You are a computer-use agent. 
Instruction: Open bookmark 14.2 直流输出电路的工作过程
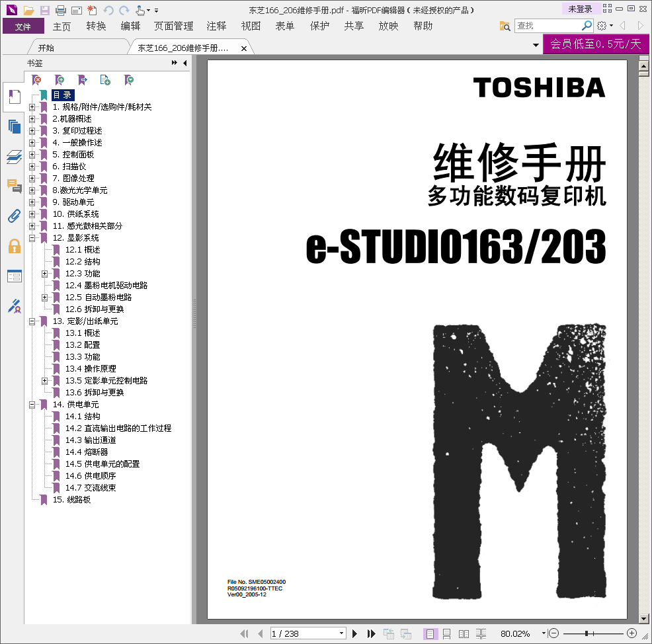point(118,428)
